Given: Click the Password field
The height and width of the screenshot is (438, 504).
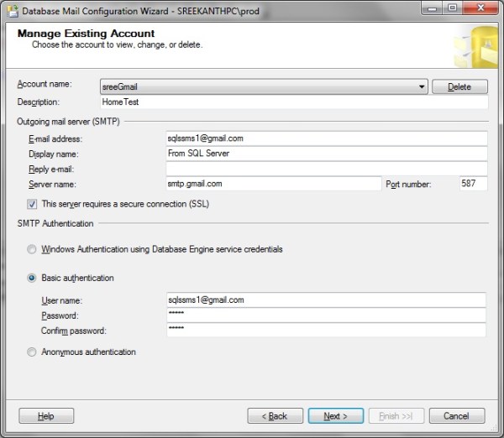Looking at the screenshot, I should (326, 315).
